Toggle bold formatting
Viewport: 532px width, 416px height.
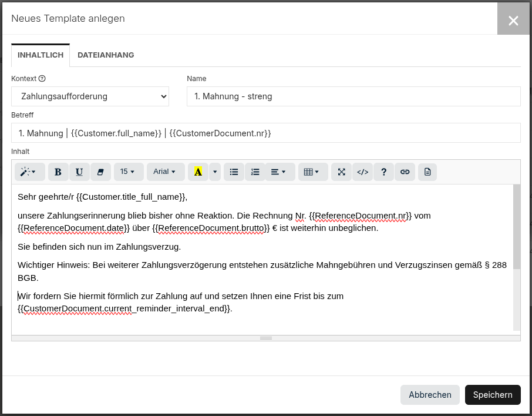58,172
